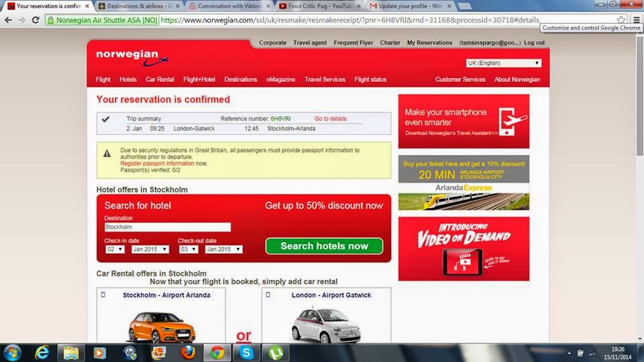Screen dimensions: 644x362
Task: Click the network signal tray icon
Action: tap(592, 353)
